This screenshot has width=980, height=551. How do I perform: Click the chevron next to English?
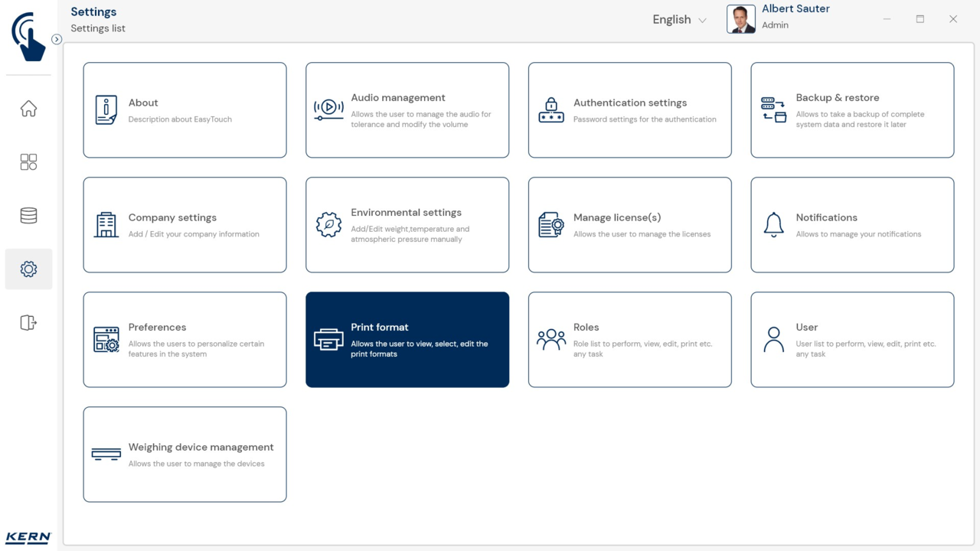pyautogui.click(x=702, y=21)
